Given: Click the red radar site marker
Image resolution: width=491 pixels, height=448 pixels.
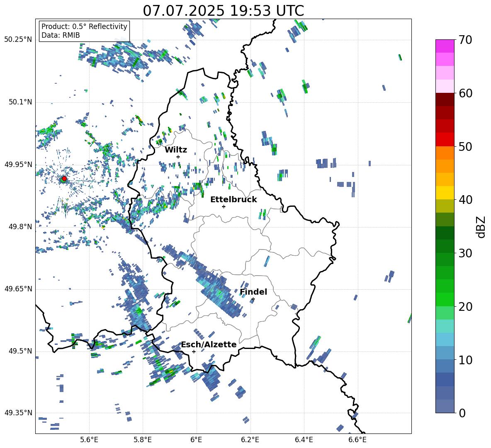Looking at the screenshot, I should pos(64,179).
